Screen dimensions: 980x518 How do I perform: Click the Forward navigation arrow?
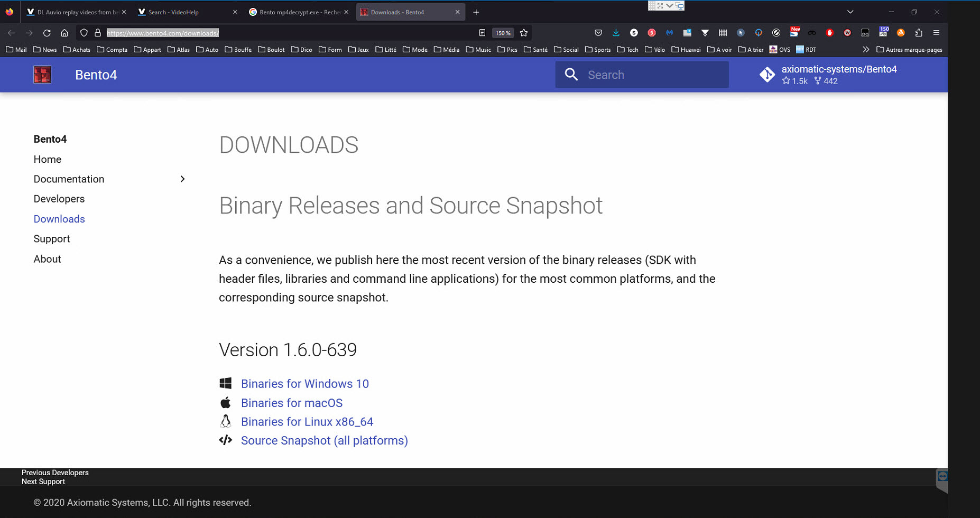click(x=29, y=33)
